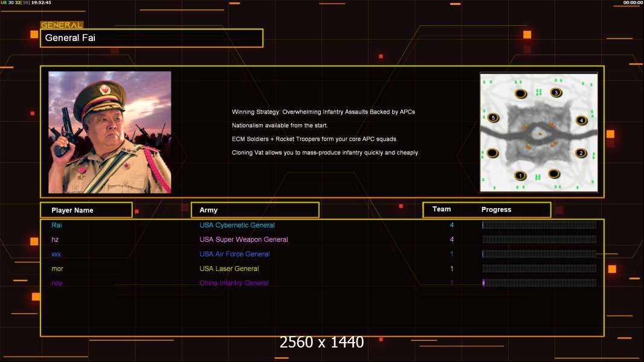Click the Cloning Vat description line
Screen dimensions: 644x362
coord(325,153)
